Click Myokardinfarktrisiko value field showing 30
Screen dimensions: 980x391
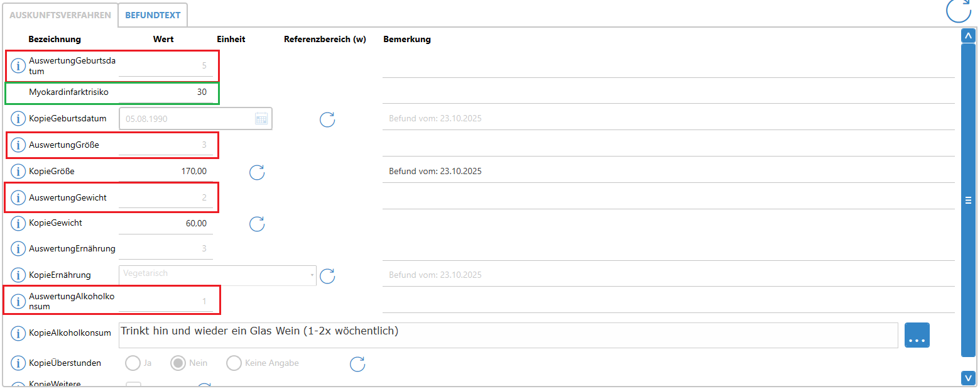coord(166,92)
